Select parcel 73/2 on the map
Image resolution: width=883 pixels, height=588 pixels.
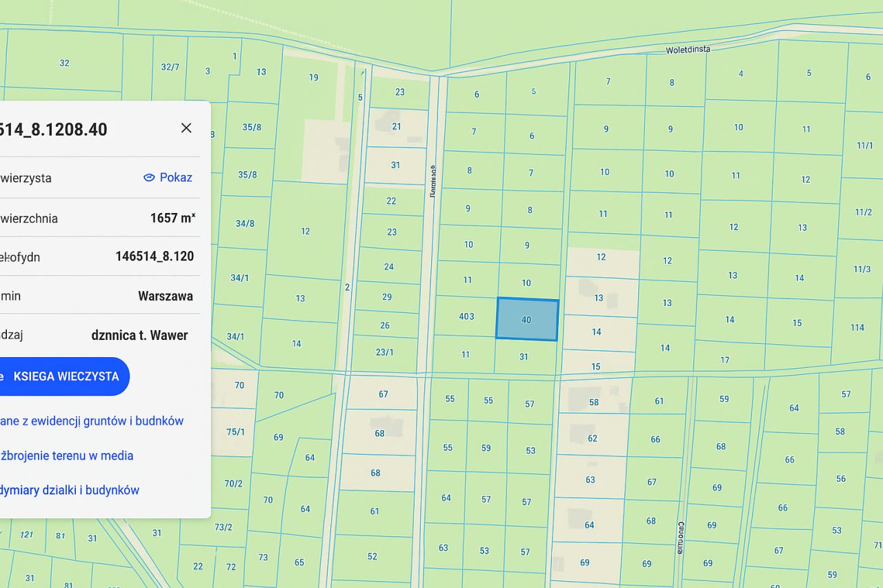point(223,527)
